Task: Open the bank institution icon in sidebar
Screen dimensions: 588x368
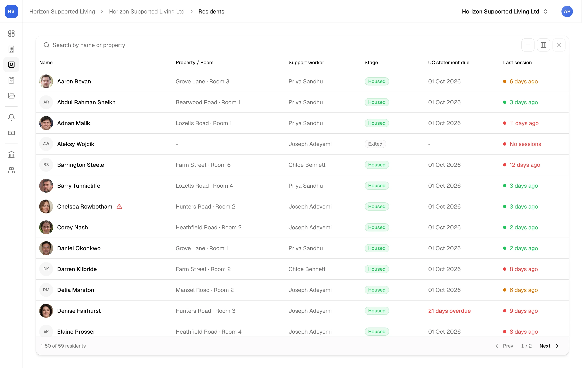Action: click(11, 155)
